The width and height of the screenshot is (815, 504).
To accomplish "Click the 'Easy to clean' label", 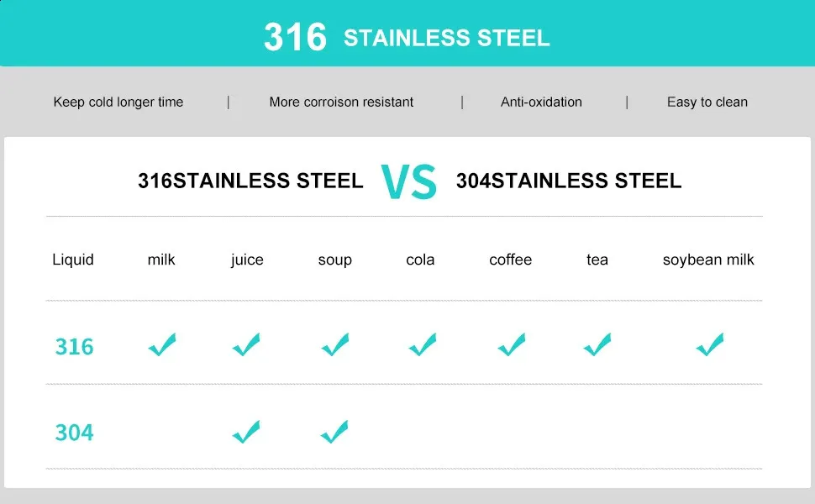I will pos(707,102).
